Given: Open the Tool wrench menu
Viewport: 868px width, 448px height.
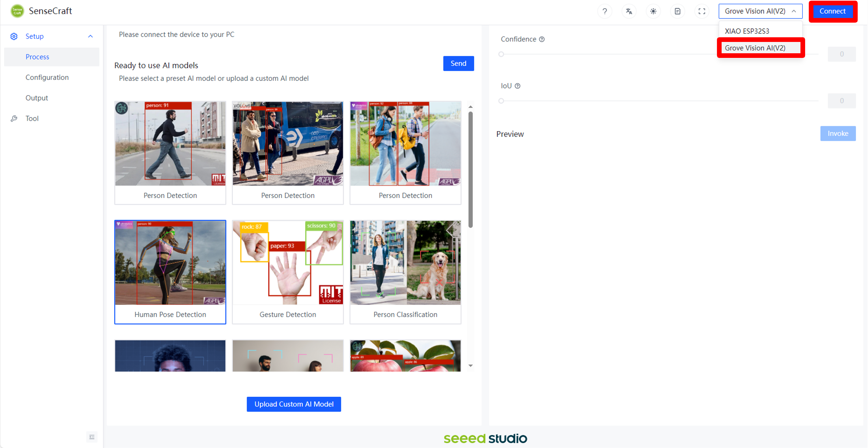Looking at the screenshot, I should coord(32,118).
